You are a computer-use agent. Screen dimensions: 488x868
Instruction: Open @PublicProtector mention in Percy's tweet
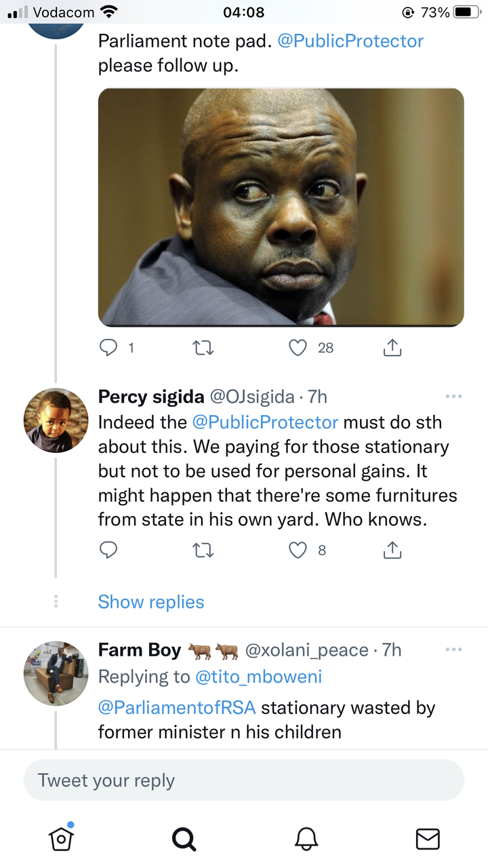265,422
